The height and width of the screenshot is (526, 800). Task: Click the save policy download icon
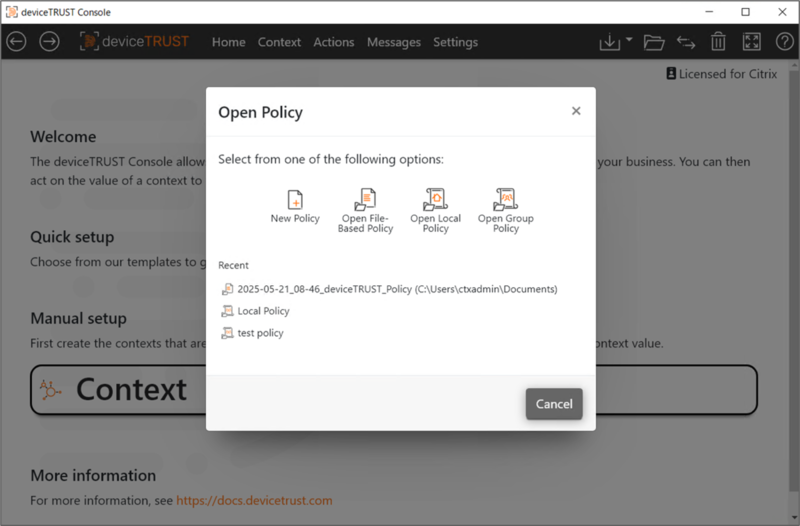coord(610,42)
